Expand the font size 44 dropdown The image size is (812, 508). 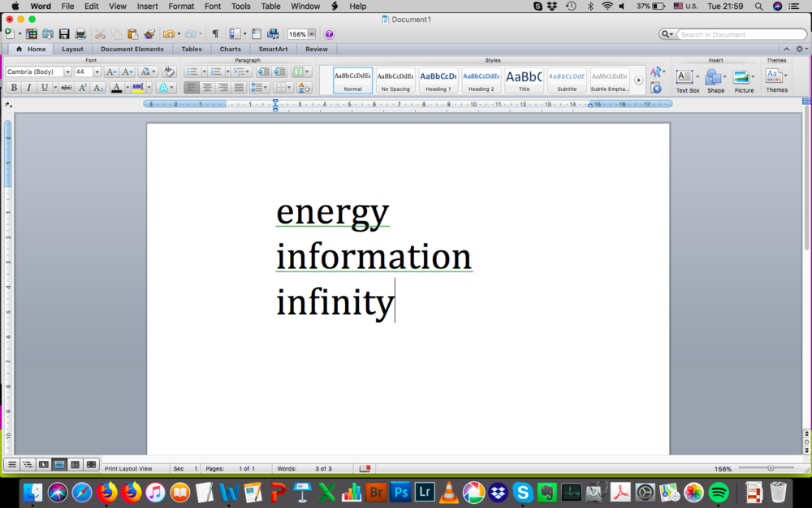[97, 72]
